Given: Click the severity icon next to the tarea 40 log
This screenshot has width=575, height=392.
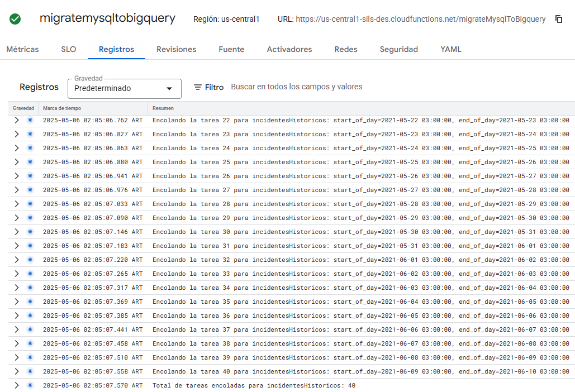Looking at the screenshot, I should (x=29, y=371).
